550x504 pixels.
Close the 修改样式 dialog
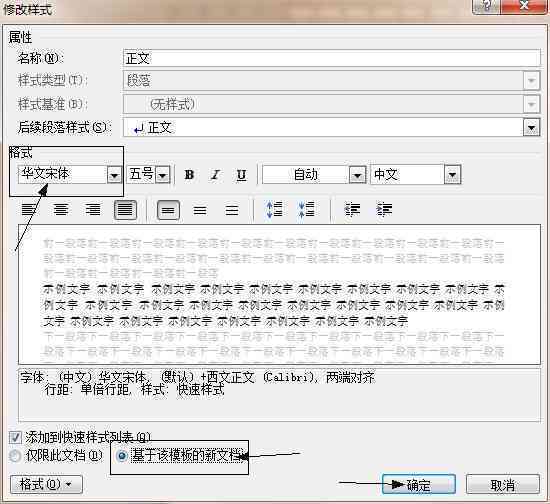click(x=524, y=6)
